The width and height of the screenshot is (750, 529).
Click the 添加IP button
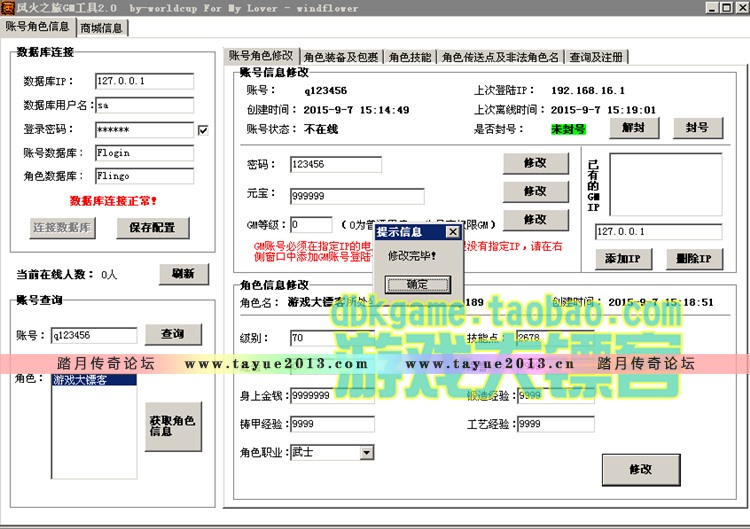click(623, 259)
